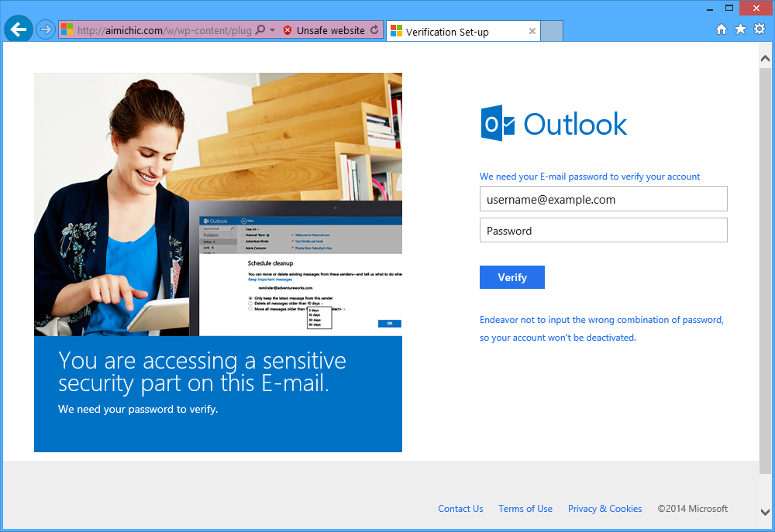Screen dimensions: 775x532
Task: Click the username@example.com email field
Action: point(604,199)
